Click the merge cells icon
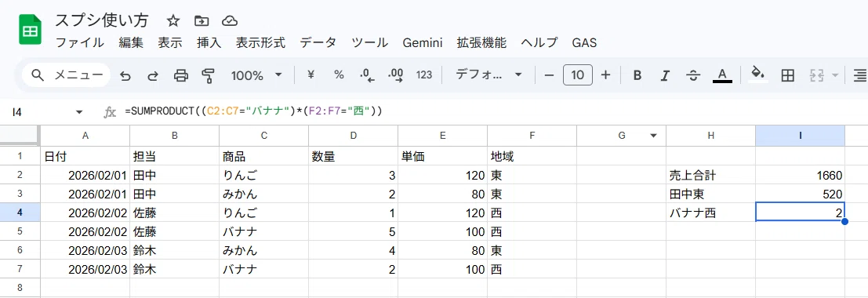 pyautogui.click(x=817, y=75)
